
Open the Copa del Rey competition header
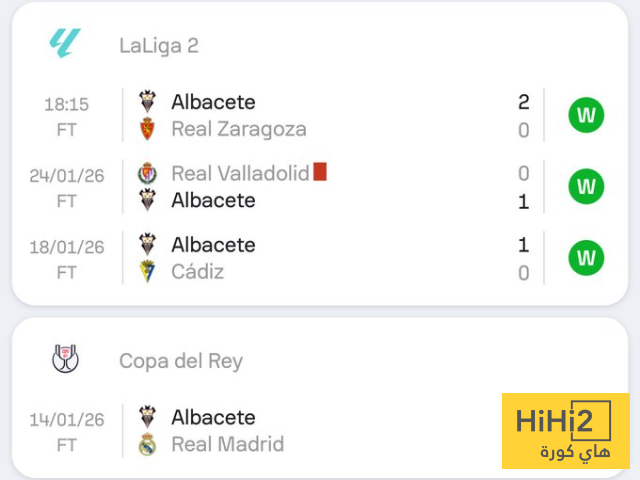coord(180,361)
